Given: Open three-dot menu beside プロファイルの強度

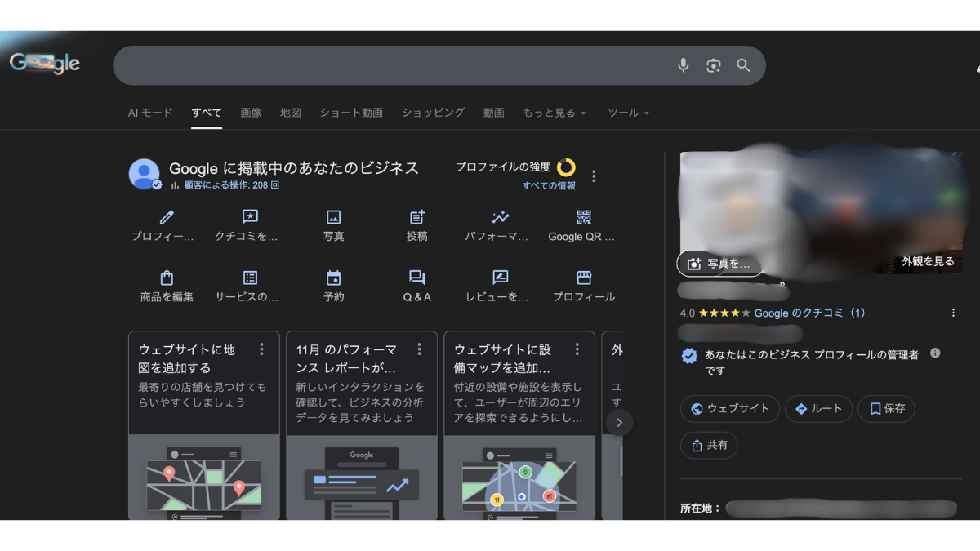Looking at the screenshot, I should (x=594, y=176).
